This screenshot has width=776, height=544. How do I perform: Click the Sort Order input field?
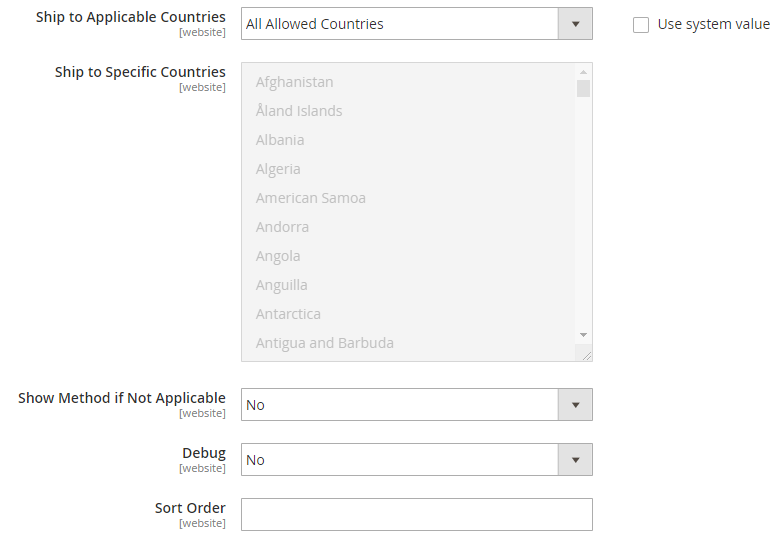pyautogui.click(x=416, y=515)
